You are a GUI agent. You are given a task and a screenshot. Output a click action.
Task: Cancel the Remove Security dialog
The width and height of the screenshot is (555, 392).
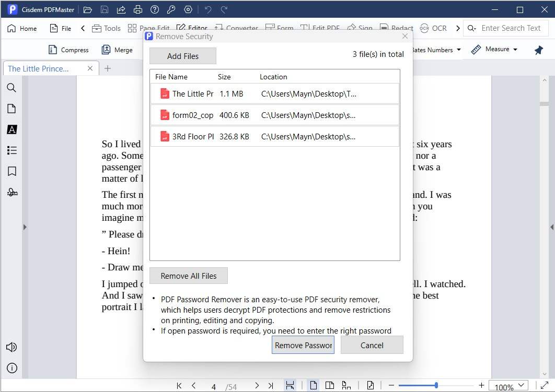372,345
